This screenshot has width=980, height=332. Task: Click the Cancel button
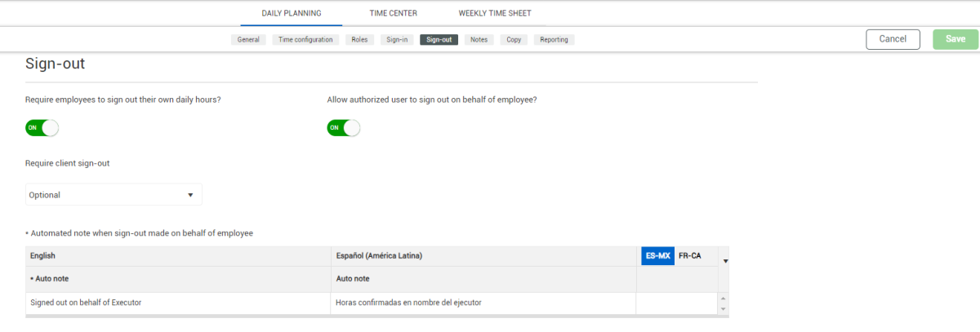pyautogui.click(x=893, y=39)
